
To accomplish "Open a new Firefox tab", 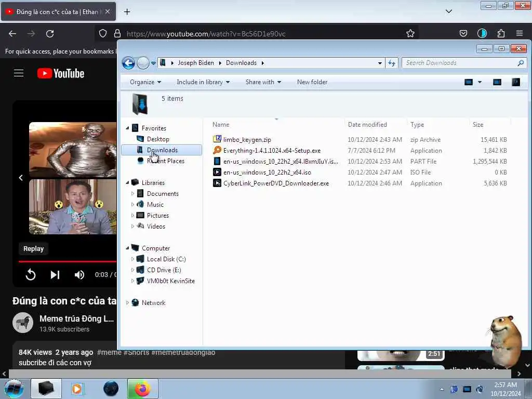I will [x=127, y=12].
